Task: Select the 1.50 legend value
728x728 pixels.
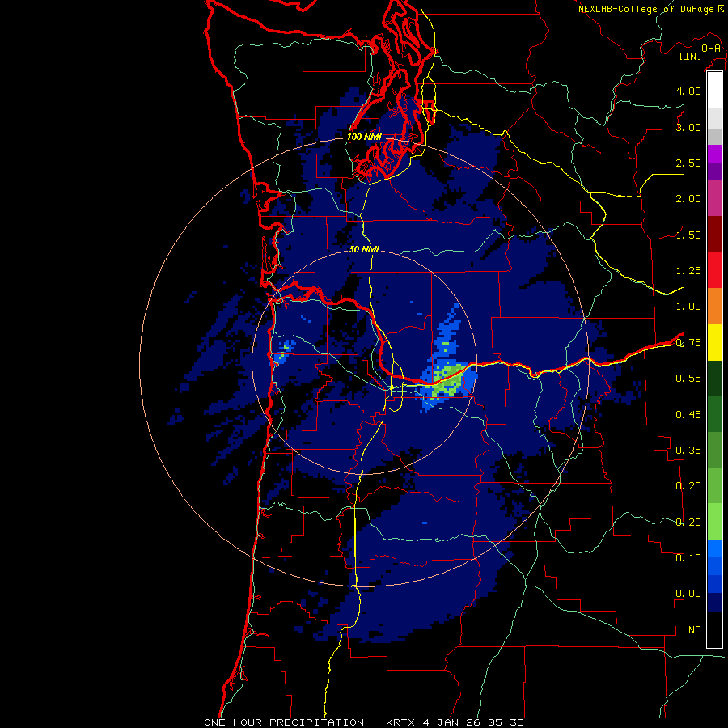Action: point(688,235)
